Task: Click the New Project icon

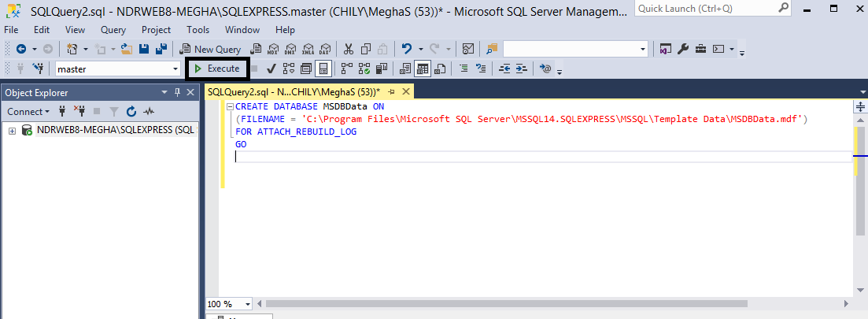Action: pos(72,50)
